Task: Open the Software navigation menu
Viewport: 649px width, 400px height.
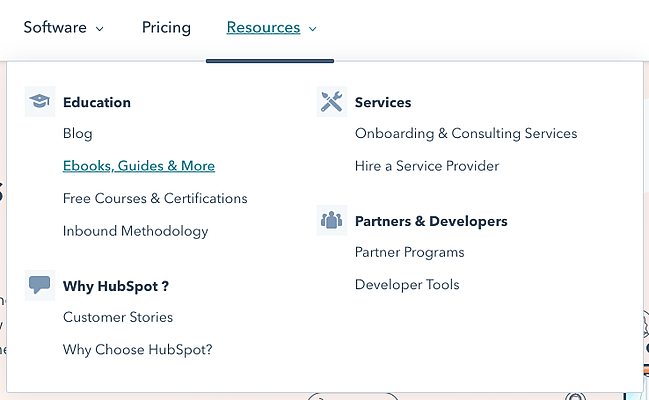Action: point(55,27)
